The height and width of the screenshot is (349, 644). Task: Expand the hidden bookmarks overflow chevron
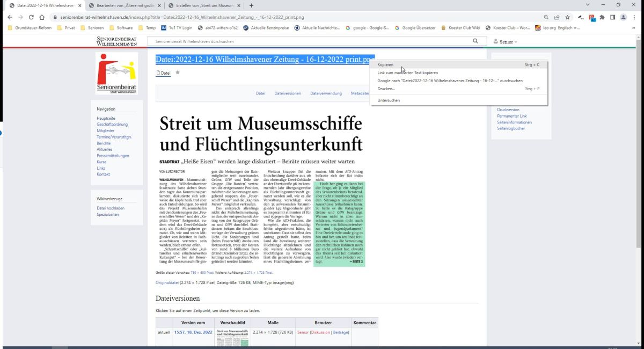(634, 28)
